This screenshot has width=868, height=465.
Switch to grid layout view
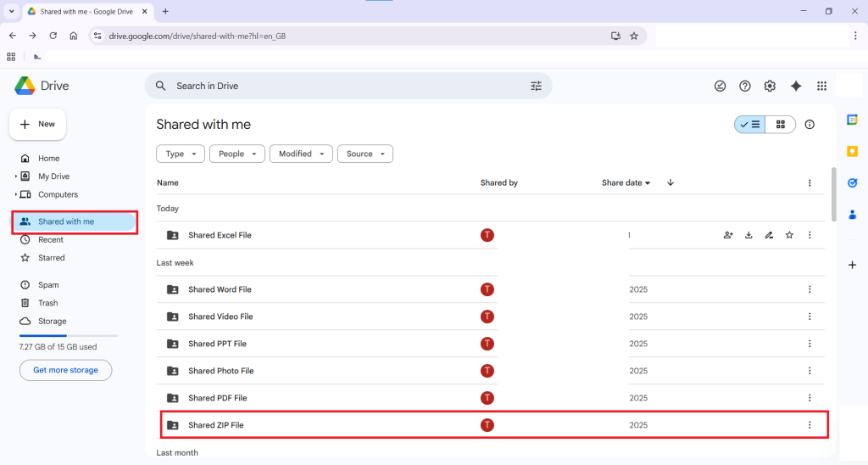781,125
